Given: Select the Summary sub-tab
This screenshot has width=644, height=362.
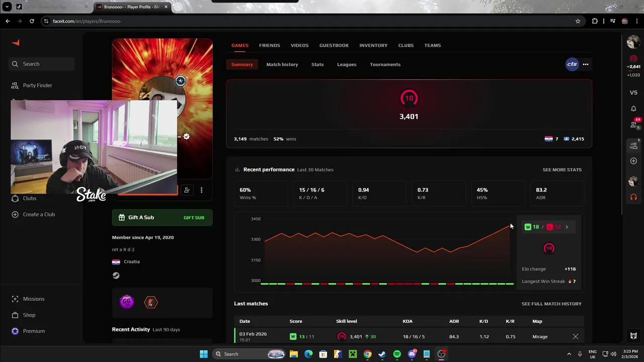Looking at the screenshot, I should [242, 64].
